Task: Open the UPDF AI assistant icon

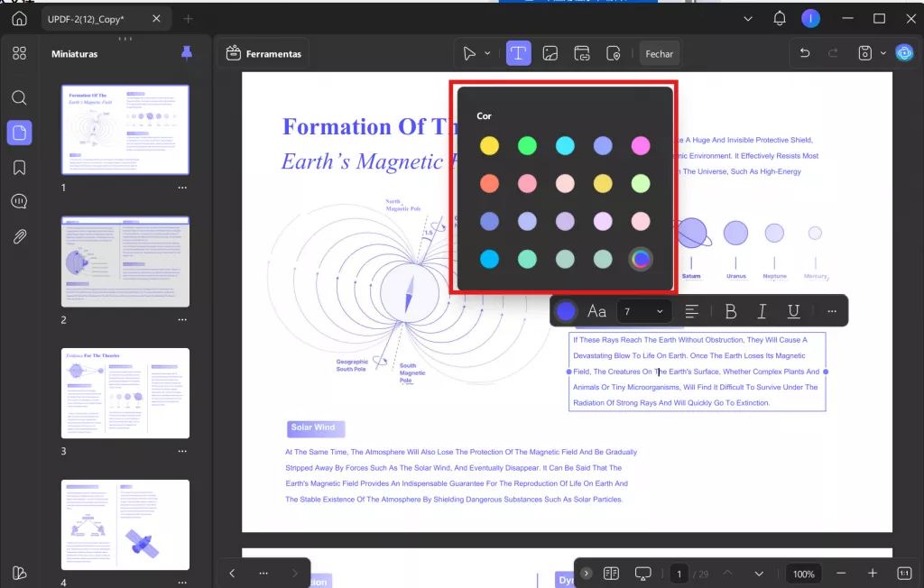Action: (x=904, y=53)
